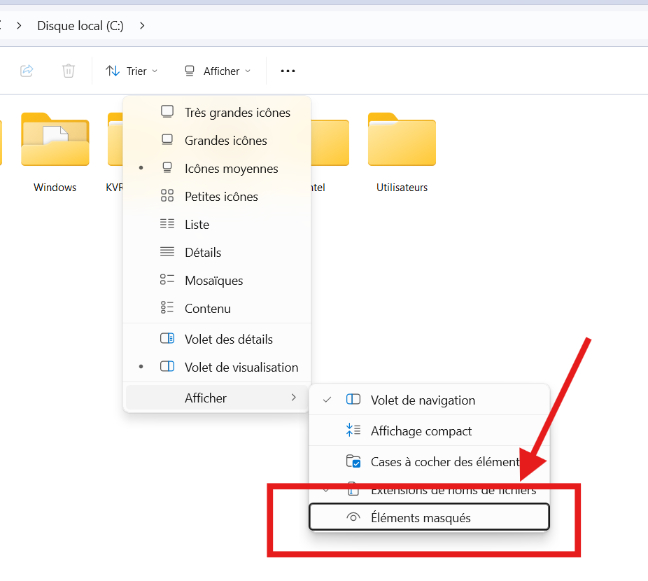648x581 pixels.
Task: Click the Cases à cocher checkbox icon
Action: (353, 461)
